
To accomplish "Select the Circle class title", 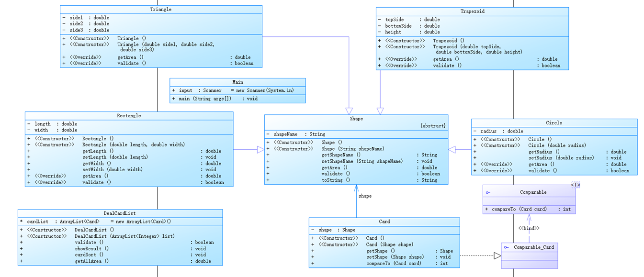I will pos(554,123).
